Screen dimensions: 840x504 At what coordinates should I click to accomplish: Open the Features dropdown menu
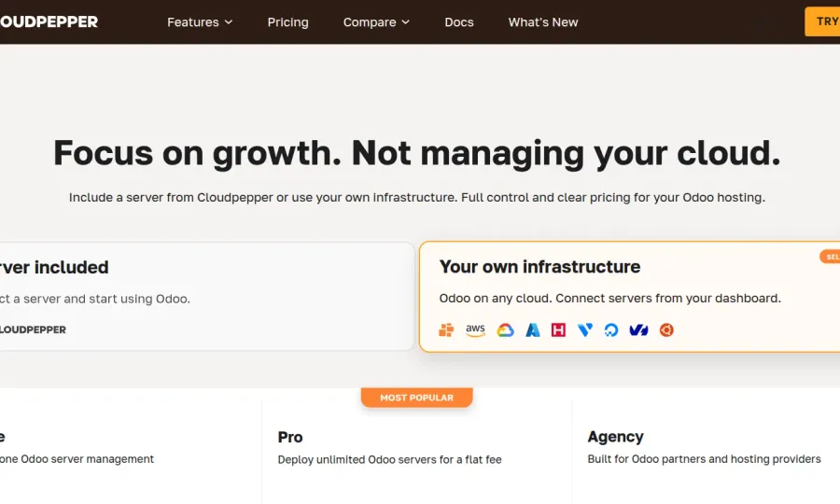click(x=200, y=22)
